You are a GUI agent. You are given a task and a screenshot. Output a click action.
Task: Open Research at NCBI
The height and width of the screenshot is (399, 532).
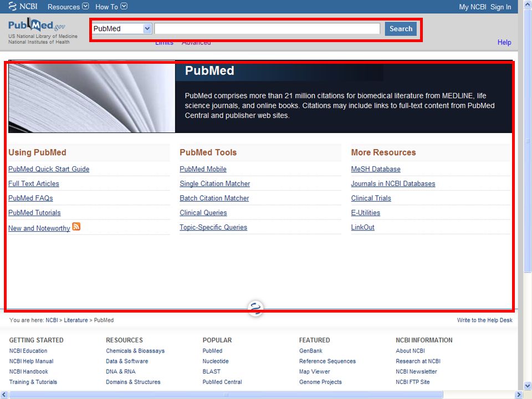tap(418, 361)
